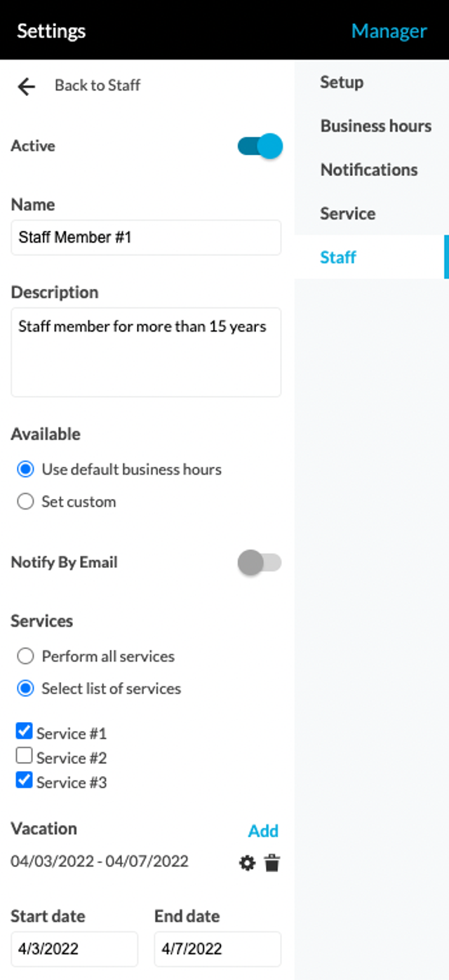
Task: Check the Service #2 checkbox
Action: (x=25, y=756)
